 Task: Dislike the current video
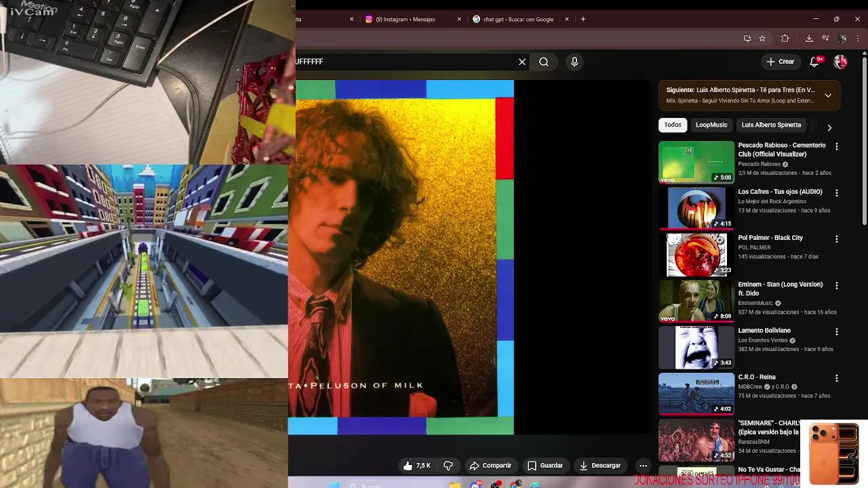coord(448,466)
